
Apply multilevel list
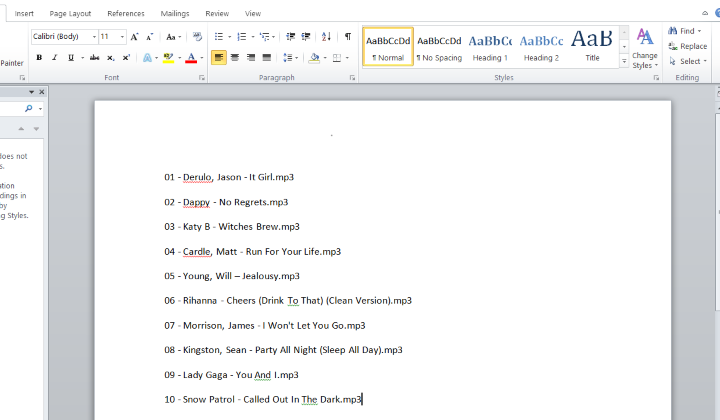pos(264,37)
